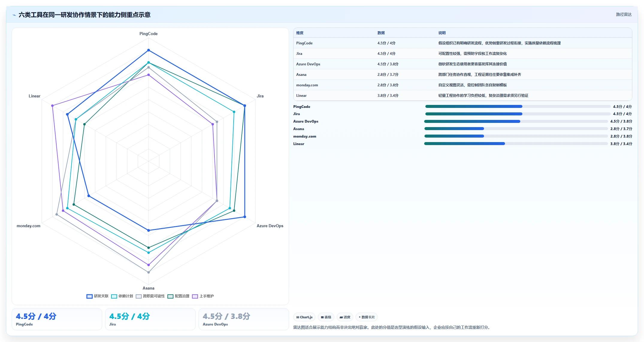644x342 pixels.
Task: Click the Linear axis label on the radar
Action: point(34,96)
